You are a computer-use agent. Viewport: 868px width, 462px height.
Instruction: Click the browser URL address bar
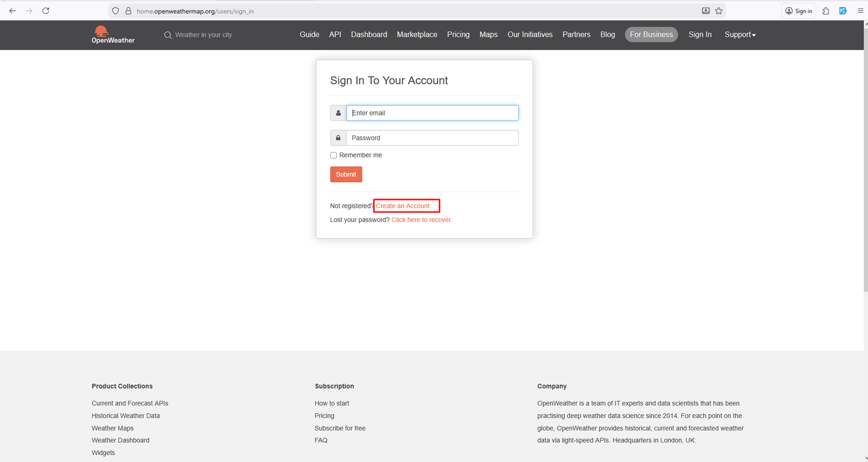click(x=418, y=11)
